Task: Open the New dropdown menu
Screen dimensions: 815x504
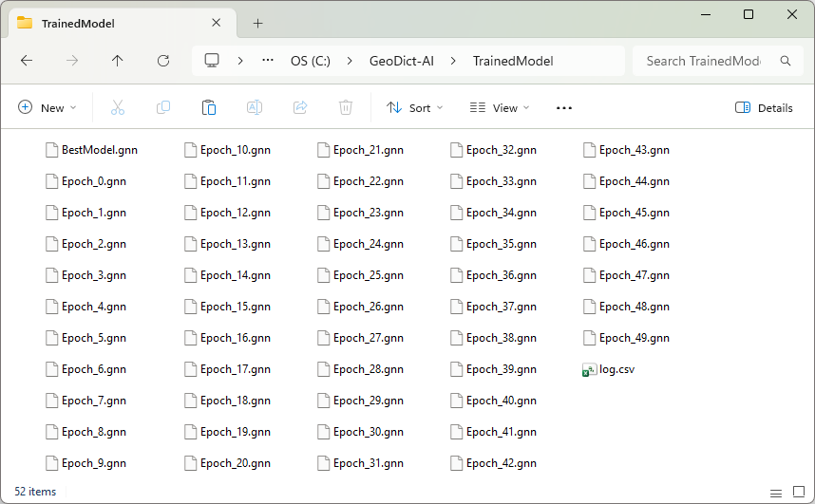Action: (x=47, y=107)
